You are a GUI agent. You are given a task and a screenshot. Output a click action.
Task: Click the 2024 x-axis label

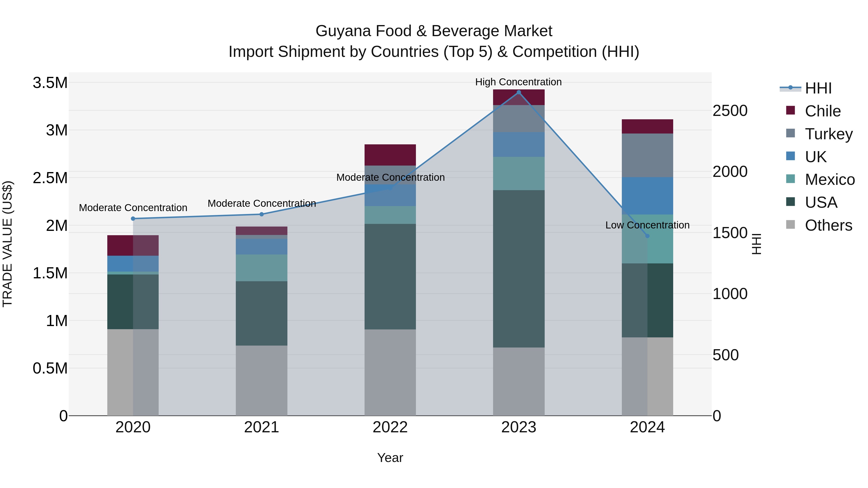click(x=647, y=427)
